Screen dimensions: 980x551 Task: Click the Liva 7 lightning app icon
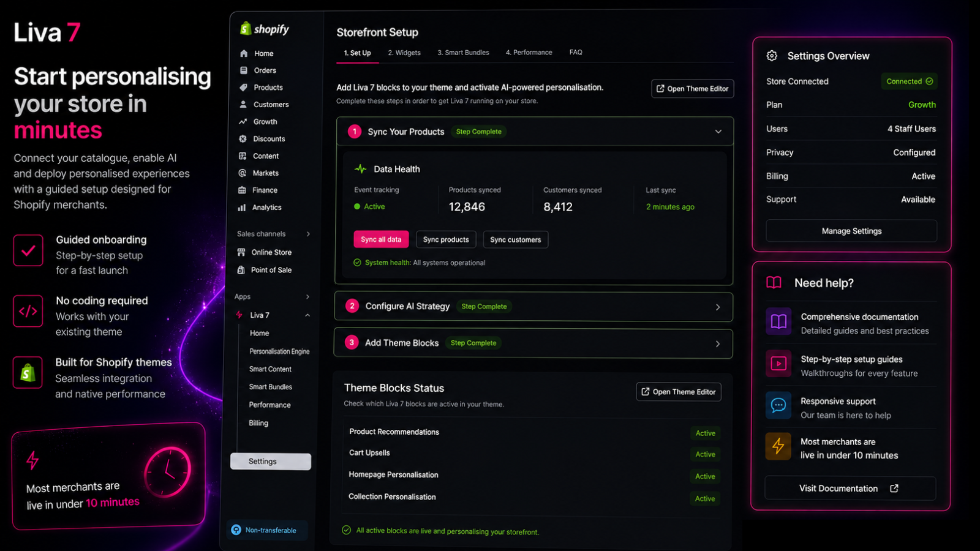point(239,315)
